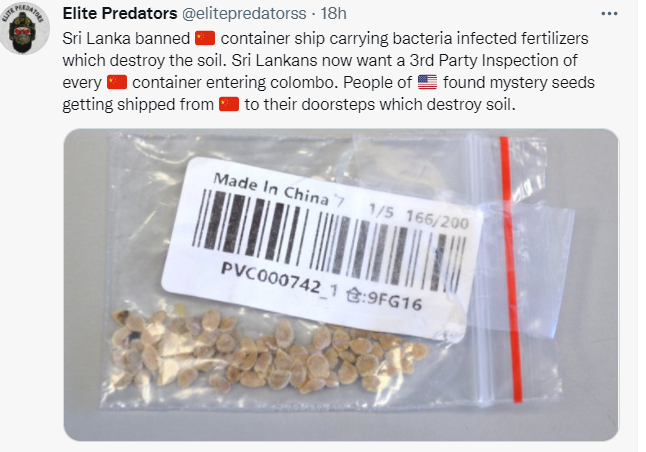Click the China flag emoji after 'Sri Lanka banned'
Image resolution: width=646 pixels, height=452 pixels.
pyautogui.click(x=205, y=38)
